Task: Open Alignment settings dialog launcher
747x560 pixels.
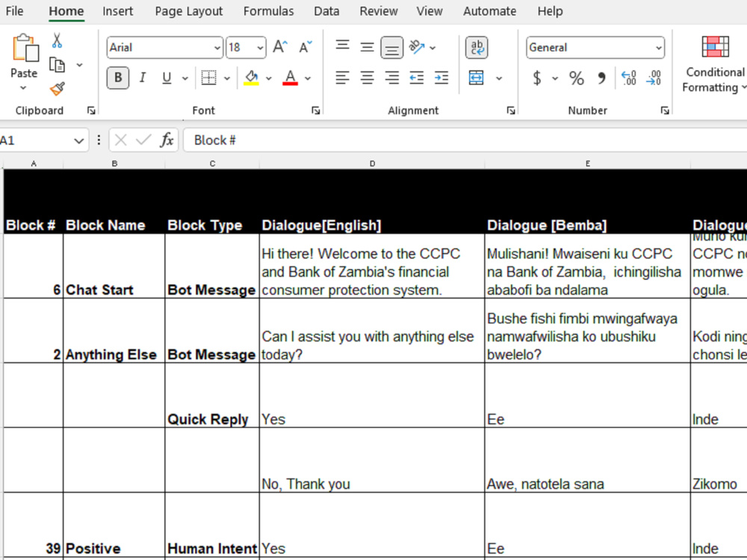Action: pos(511,111)
